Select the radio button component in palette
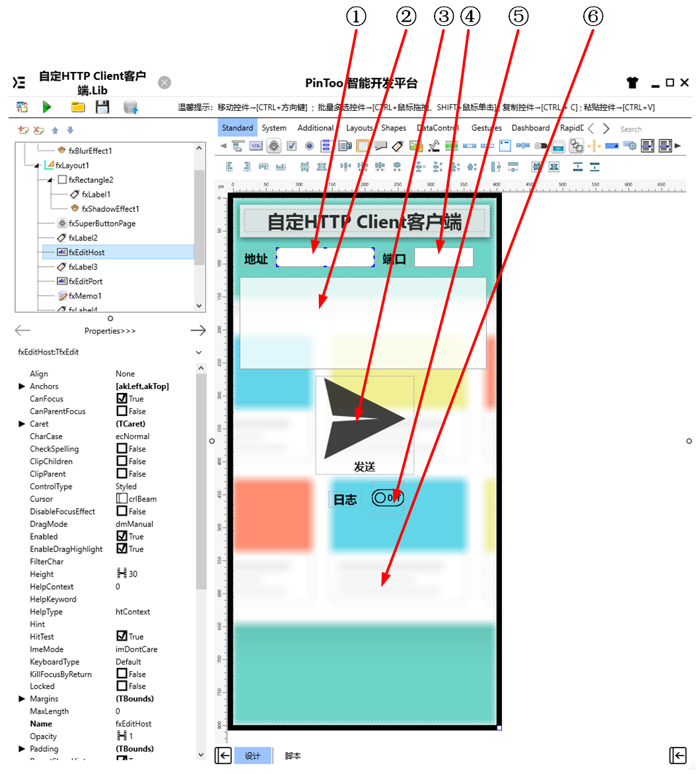This screenshot has width=700, height=774. pyautogui.click(x=309, y=145)
